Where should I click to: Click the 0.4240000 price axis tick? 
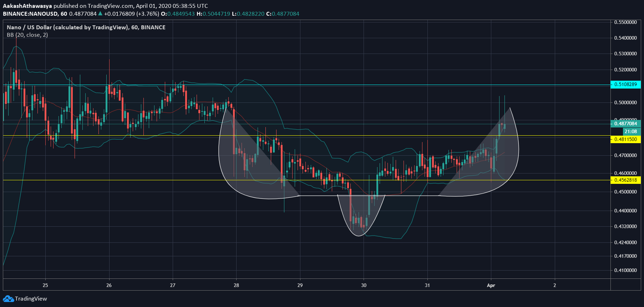tap(625, 242)
